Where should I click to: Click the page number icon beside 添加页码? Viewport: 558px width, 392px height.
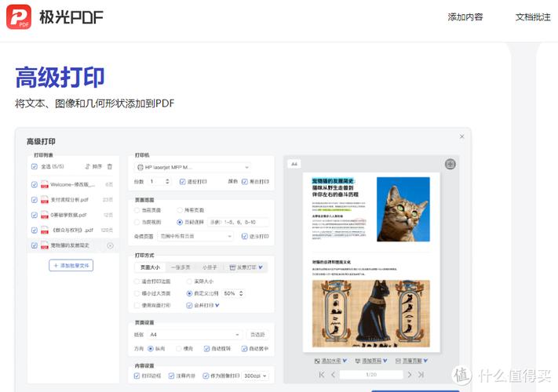(358, 361)
